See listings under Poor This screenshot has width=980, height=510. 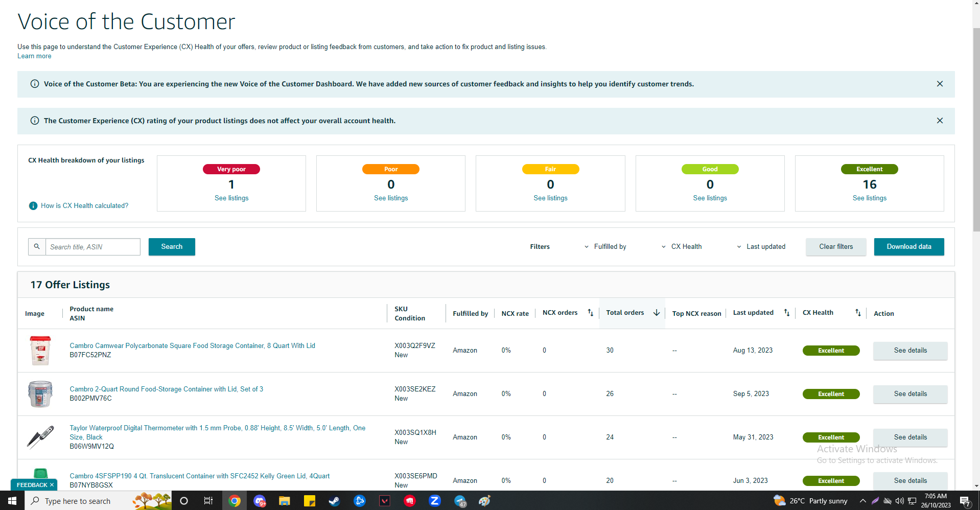[x=391, y=198]
